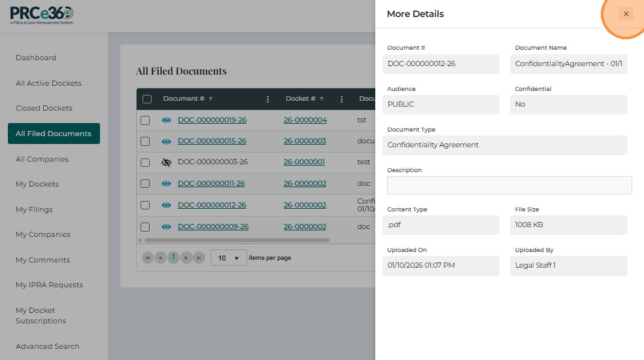Open document link DOC-000000009-26
Screen dimensions: 644x360
(213, 227)
